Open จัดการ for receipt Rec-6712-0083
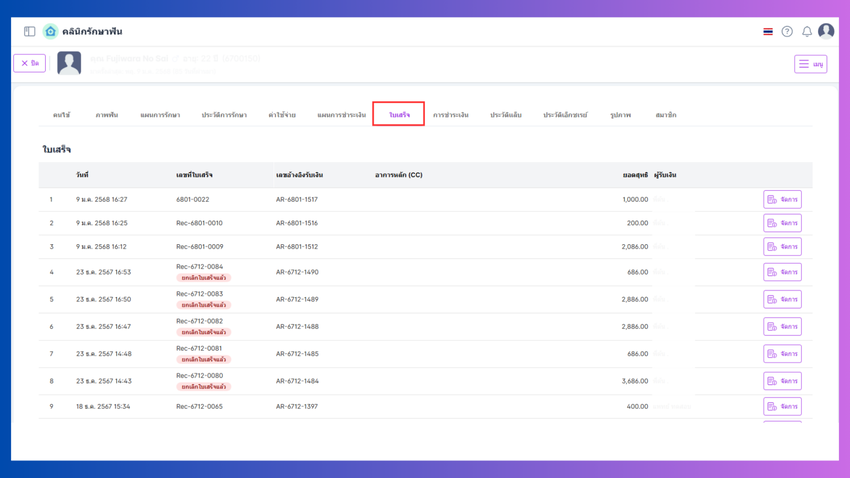The height and width of the screenshot is (478, 850). pos(782,299)
